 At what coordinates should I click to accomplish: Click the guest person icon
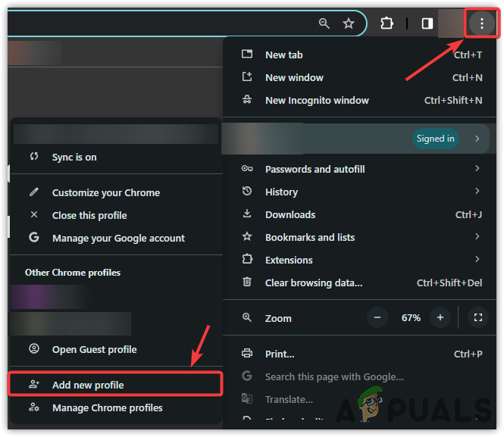[34, 348]
